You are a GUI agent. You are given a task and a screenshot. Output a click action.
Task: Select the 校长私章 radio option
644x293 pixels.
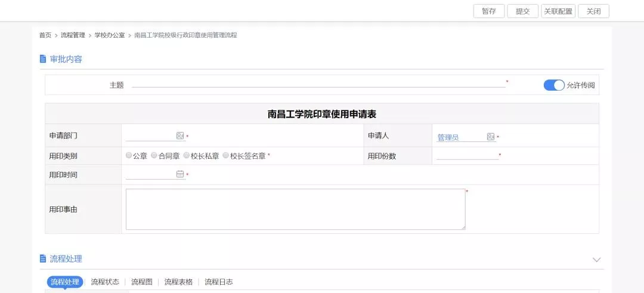pyautogui.click(x=187, y=156)
